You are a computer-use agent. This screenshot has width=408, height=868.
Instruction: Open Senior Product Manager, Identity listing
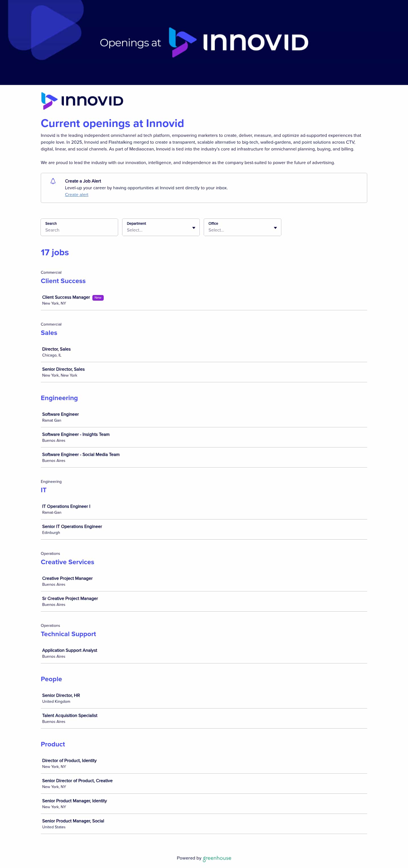point(204,804)
